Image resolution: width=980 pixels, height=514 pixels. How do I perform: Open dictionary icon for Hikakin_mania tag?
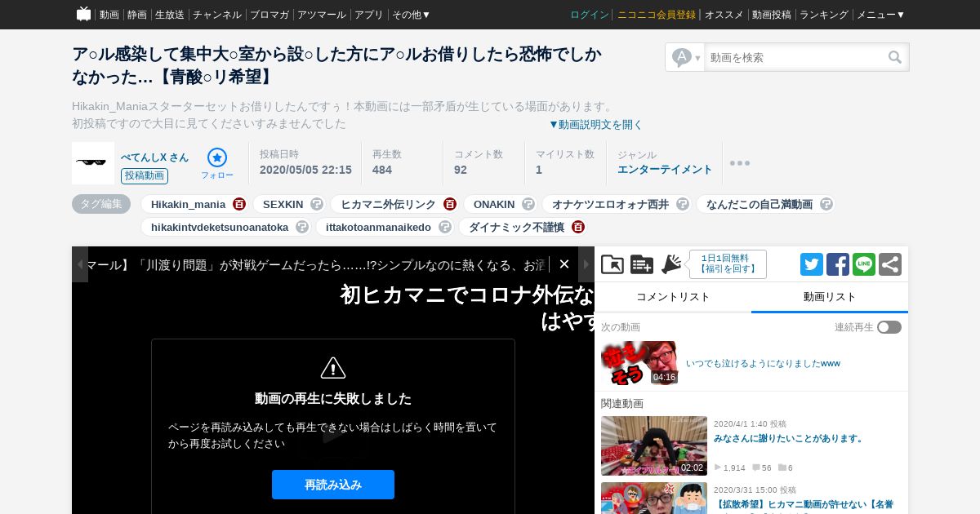239,204
